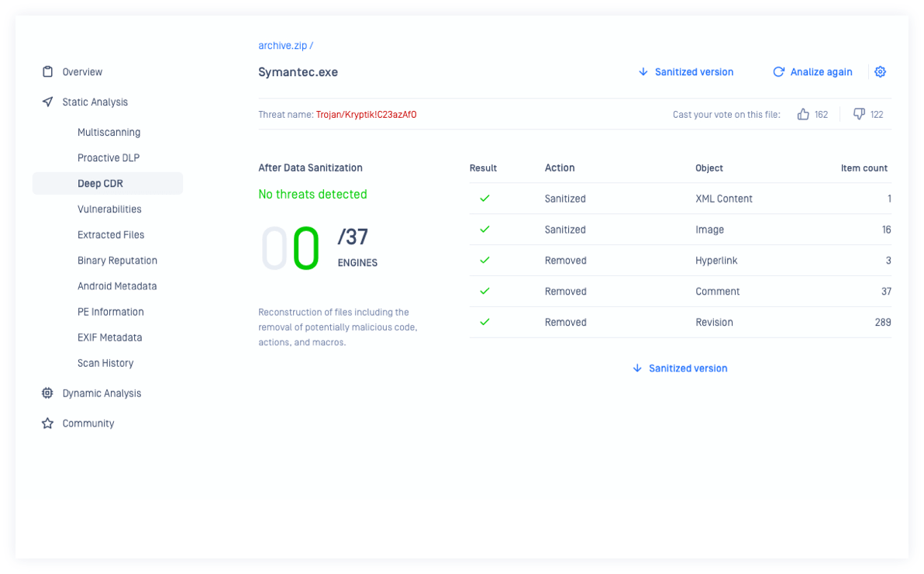
Task: Click the Community star icon
Action: coord(48,424)
